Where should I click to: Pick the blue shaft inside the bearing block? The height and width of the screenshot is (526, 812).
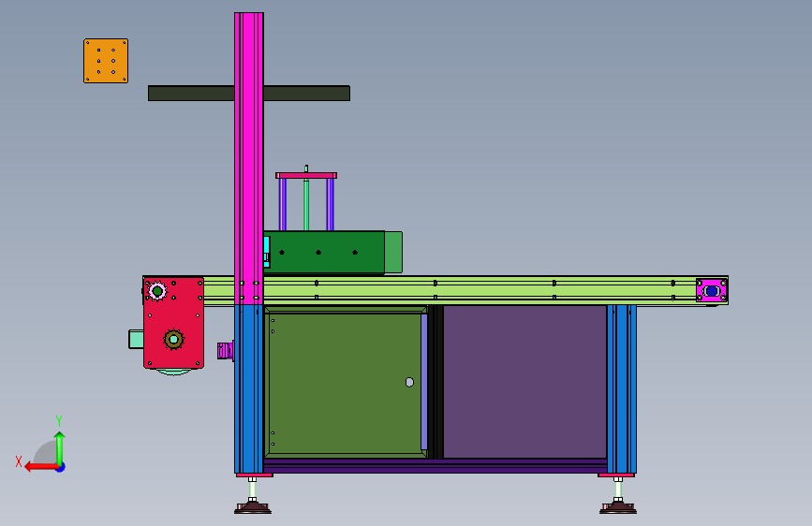[x=712, y=291]
